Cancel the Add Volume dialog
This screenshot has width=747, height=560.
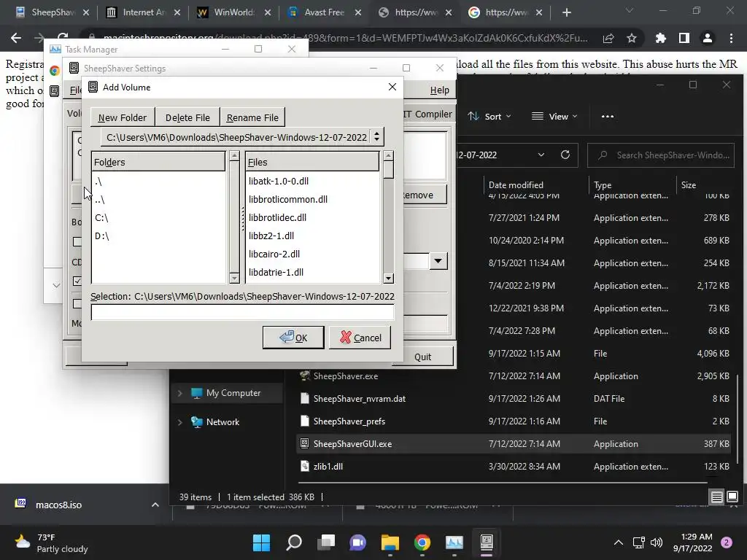coord(360,338)
